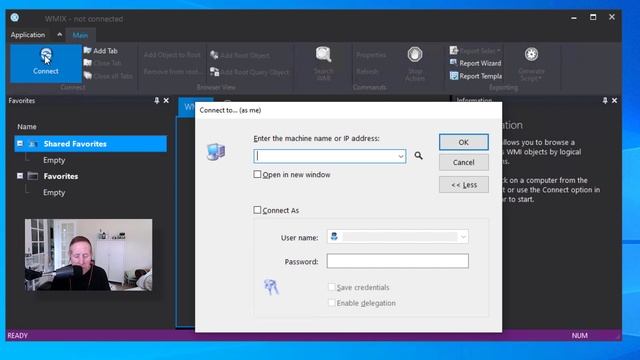
Task: Click the User name combo box
Action: pyautogui.click(x=398, y=237)
